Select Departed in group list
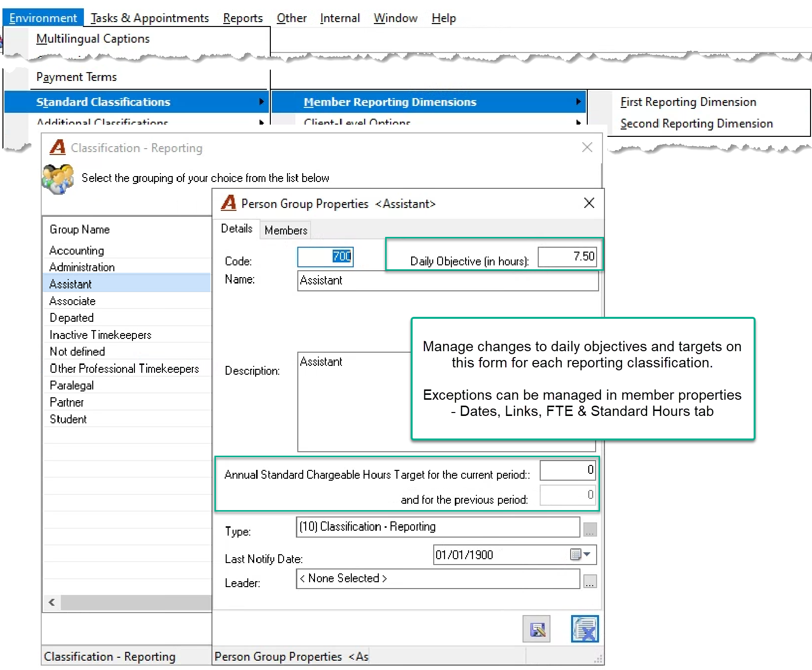Viewport: 812px width, 670px height. pyautogui.click(x=127, y=318)
